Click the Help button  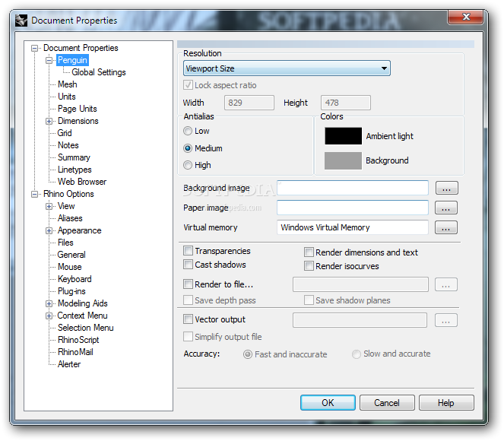[x=446, y=403]
